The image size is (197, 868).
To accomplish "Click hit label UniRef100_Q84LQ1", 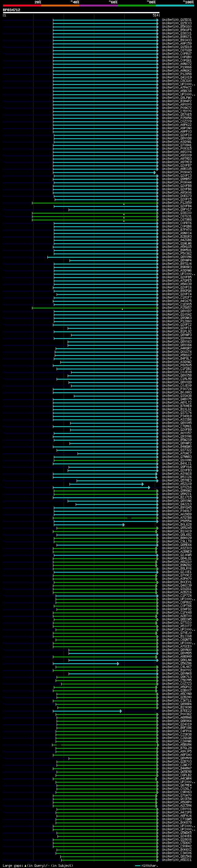I will click(176, 558).
